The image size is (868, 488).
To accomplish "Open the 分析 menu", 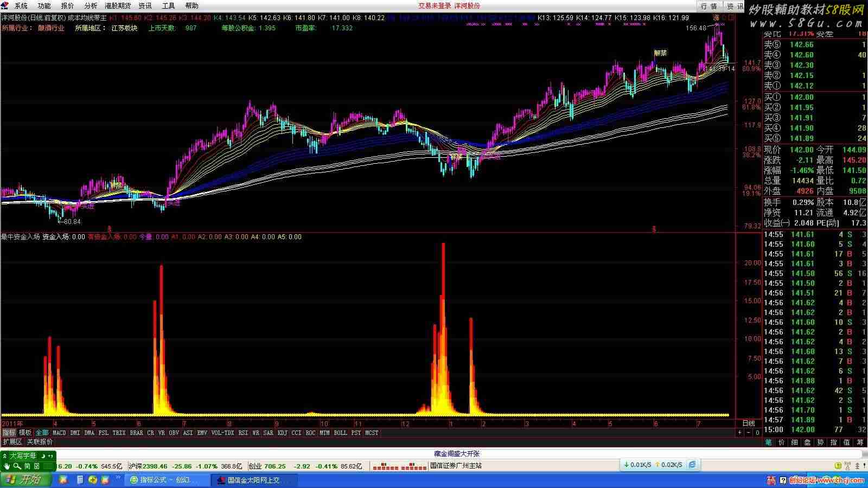I will 91,5.
